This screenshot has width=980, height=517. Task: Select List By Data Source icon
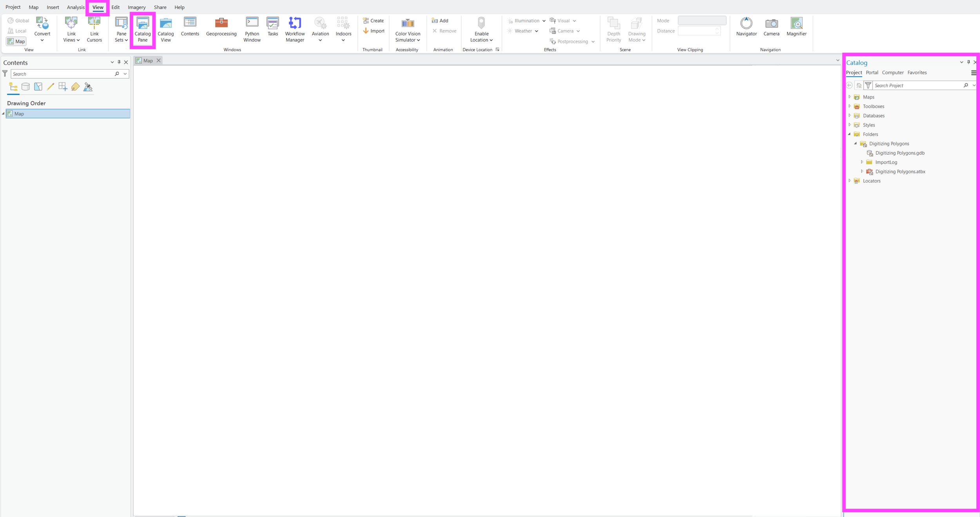[25, 87]
